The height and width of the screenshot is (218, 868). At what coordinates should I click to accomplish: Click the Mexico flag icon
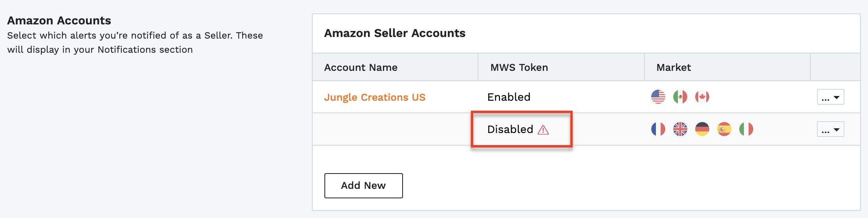point(680,97)
